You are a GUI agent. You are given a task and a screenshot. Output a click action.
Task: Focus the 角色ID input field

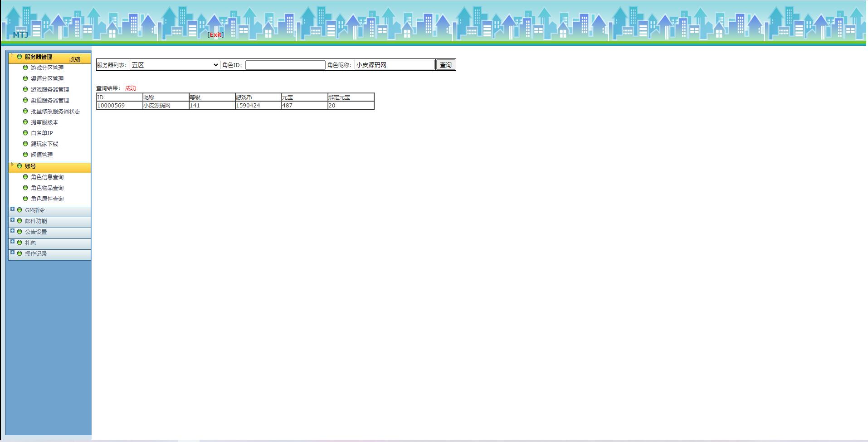coord(285,65)
